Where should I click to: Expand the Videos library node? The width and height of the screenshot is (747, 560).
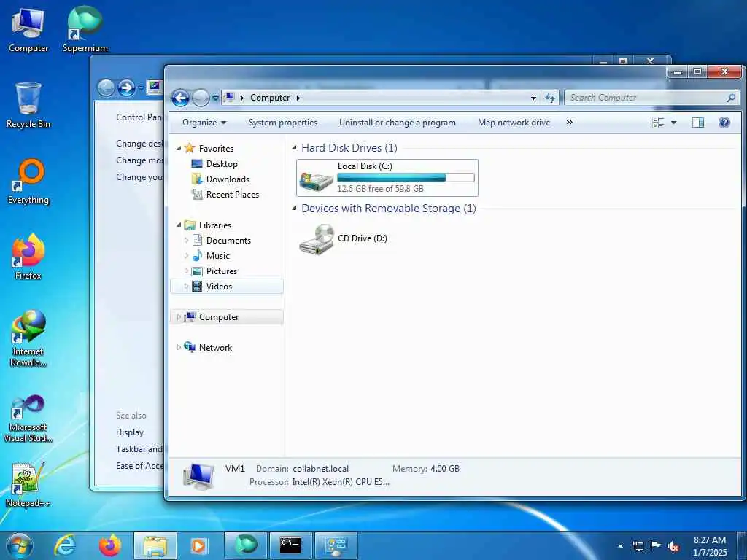click(186, 286)
